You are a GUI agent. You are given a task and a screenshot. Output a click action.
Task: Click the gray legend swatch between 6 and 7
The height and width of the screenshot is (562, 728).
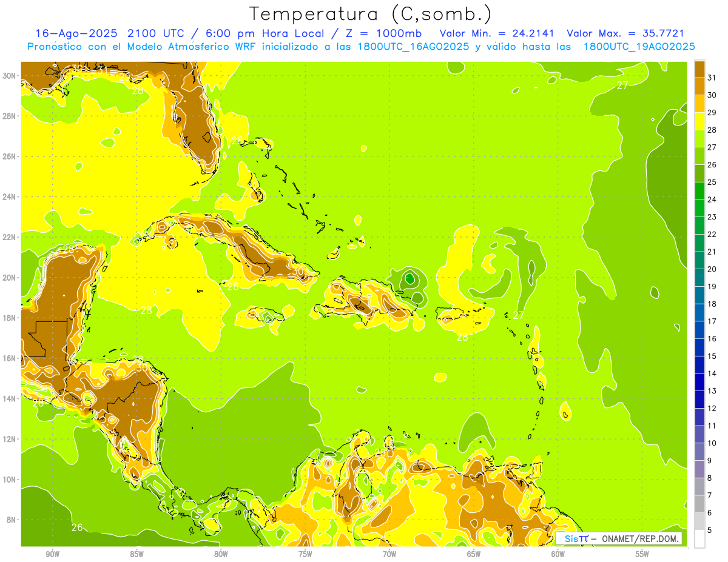tap(699, 504)
